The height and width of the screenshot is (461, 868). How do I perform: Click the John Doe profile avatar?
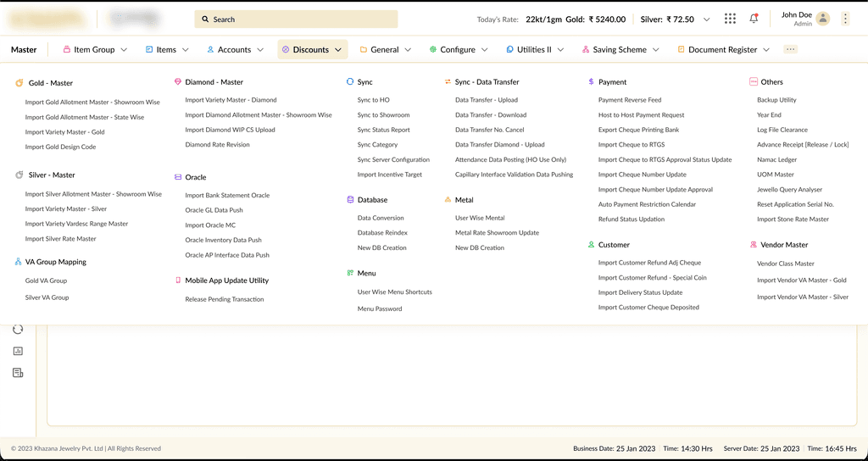[823, 19]
